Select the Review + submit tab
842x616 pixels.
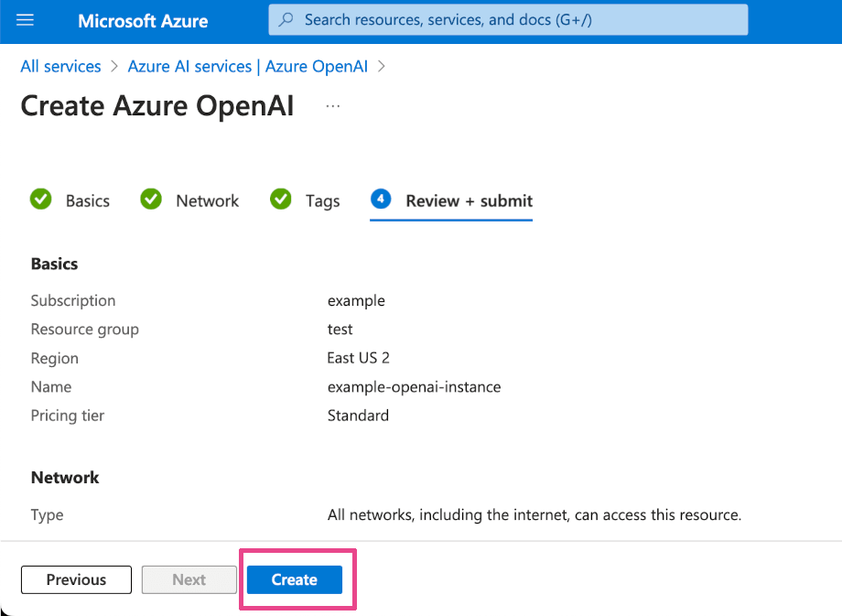click(x=469, y=201)
